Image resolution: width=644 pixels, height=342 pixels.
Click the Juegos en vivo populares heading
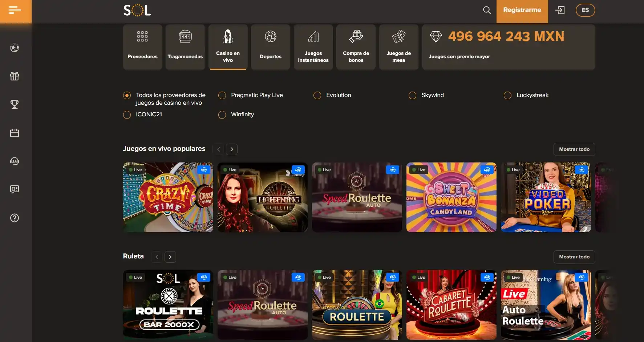click(x=164, y=149)
